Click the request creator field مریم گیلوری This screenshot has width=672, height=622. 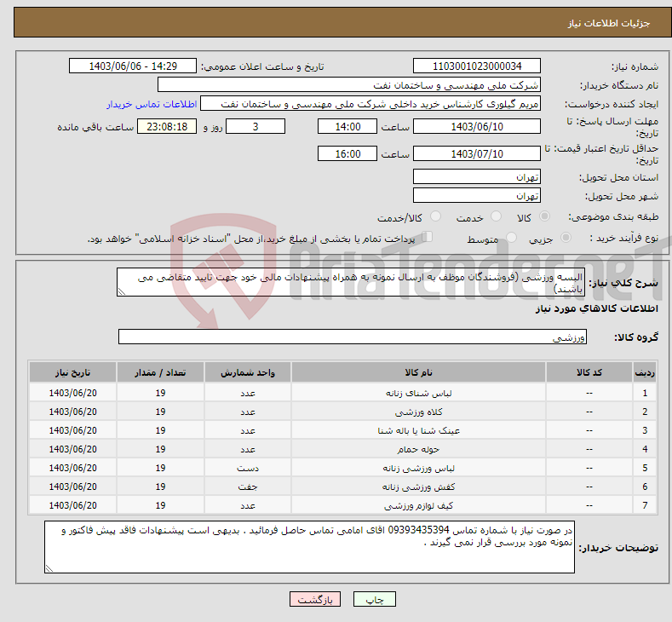coord(370,104)
